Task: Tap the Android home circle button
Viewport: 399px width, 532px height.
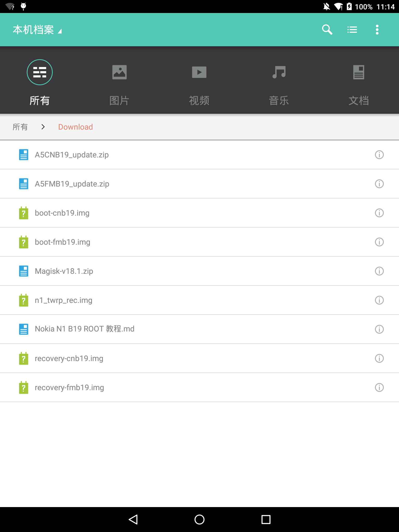Action: [x=199, y=520]
